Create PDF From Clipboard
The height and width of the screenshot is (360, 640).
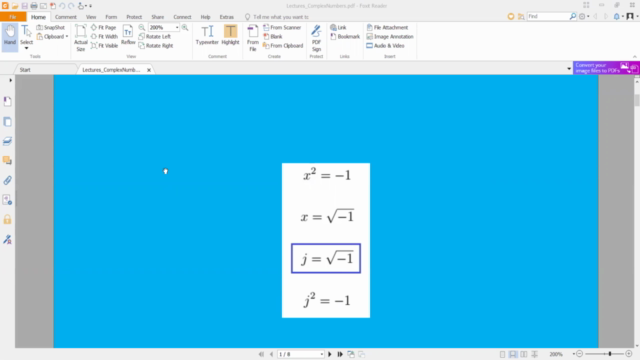coord(283,46)
